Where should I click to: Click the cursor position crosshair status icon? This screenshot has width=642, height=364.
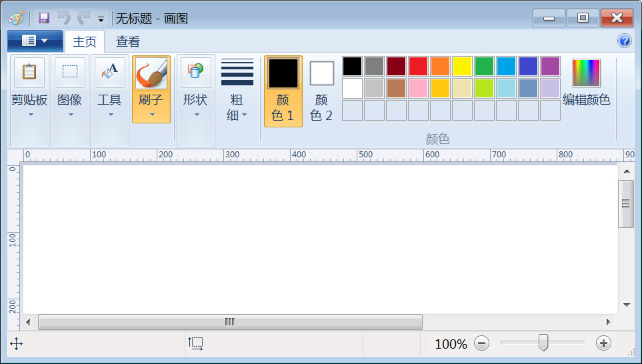point(17,343)
